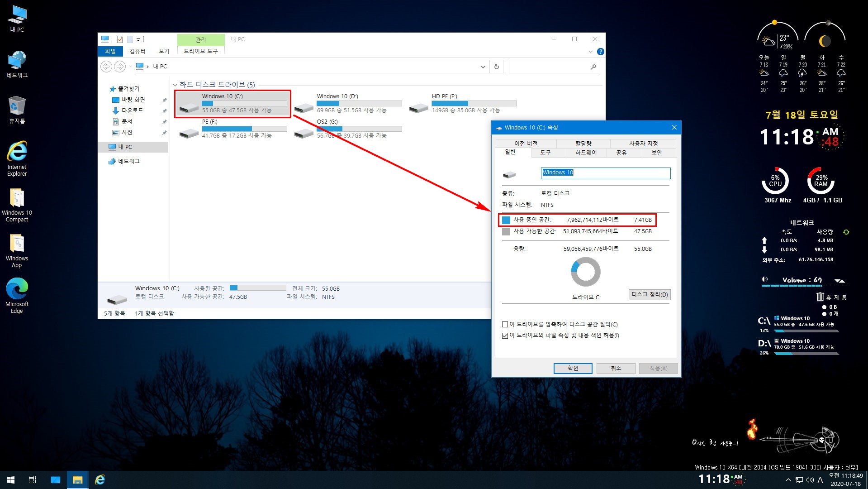Close the Windows 10 (C:) 속성 dialog
The image size is (868, 489).
674,128
